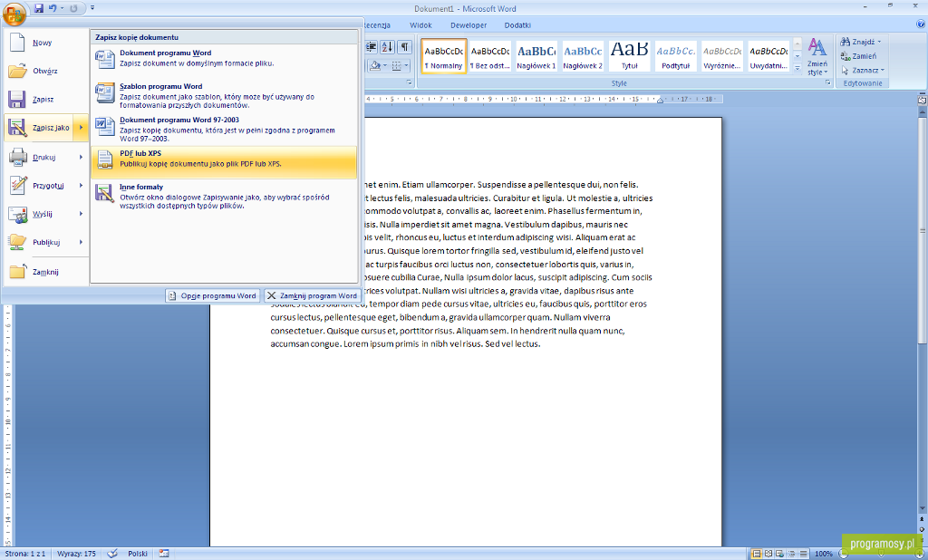Switch to Outline view
Image resolution: width=928 pixels, height=560 pixels.
click(x=791, y=554)
